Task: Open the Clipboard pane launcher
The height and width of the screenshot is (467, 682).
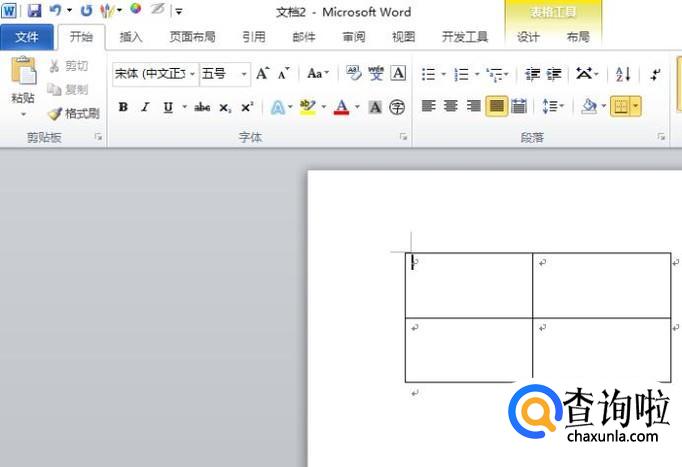Action: [x=98, y=137]
